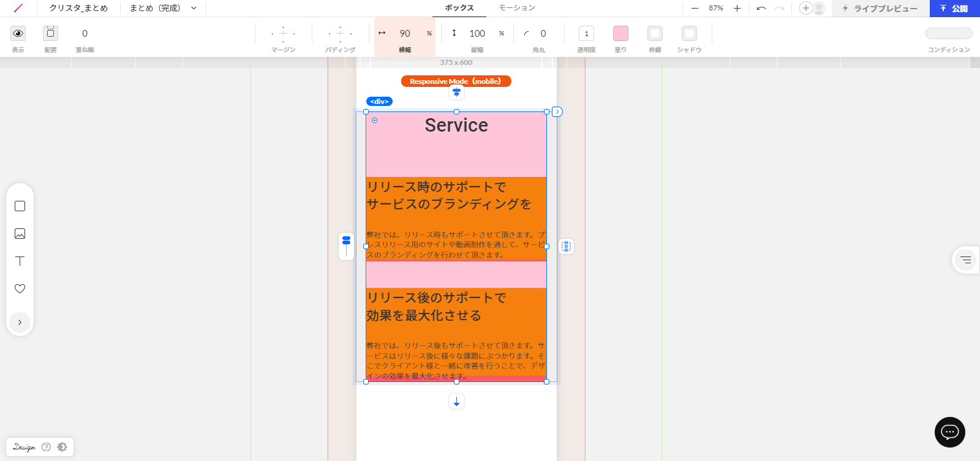980x461 pixels.
Task: Click the <div> element tag label
Action: coord(379,102)
